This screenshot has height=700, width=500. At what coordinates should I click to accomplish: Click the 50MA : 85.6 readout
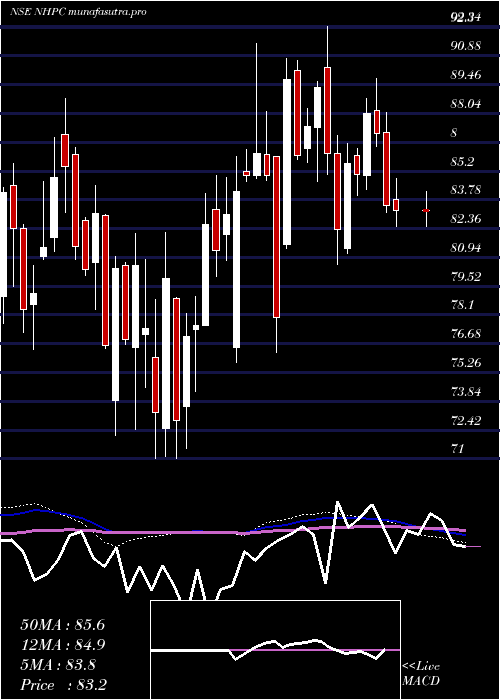coord(63,625)
